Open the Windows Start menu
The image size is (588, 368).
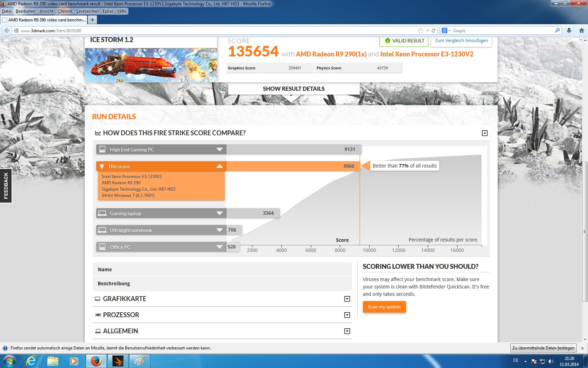point(9,361)
